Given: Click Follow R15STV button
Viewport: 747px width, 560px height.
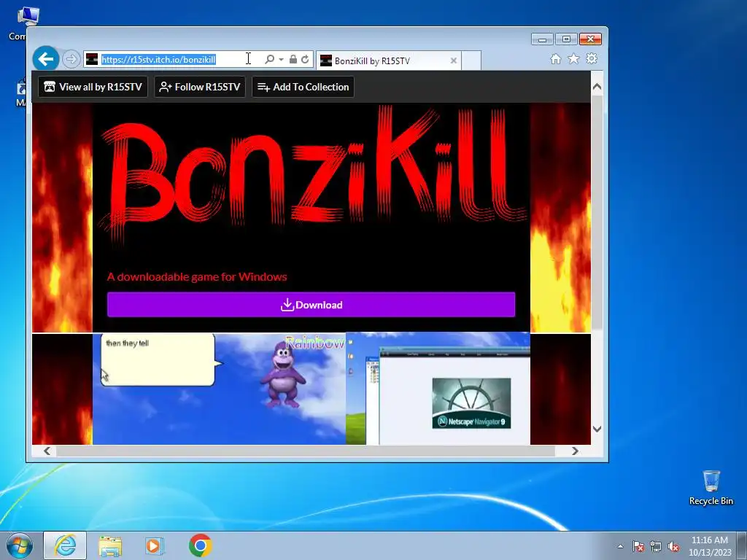Looking at the screenshot, I should (200, 87).
